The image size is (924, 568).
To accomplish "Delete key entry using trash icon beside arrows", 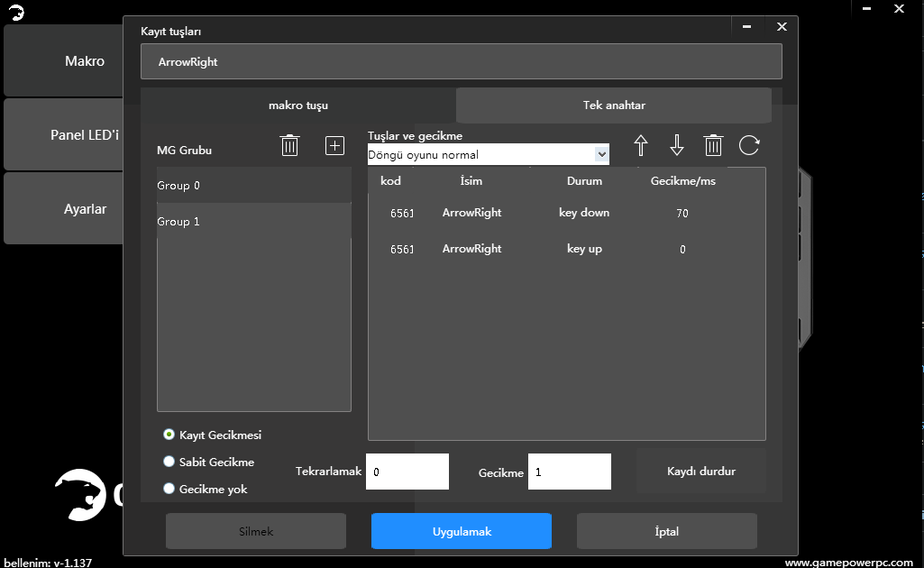I will pyautogui.click(x=713, y=145).
